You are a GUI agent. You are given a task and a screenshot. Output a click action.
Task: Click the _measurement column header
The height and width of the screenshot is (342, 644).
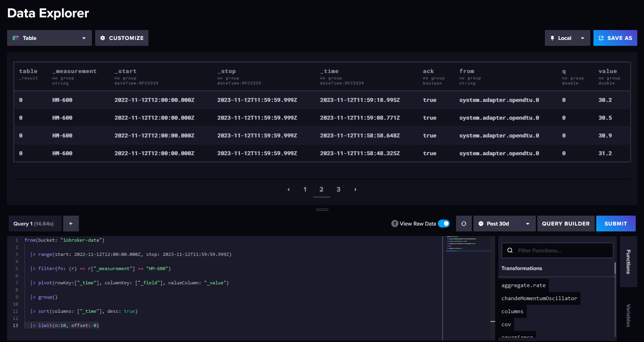click(x=74, y=71)
